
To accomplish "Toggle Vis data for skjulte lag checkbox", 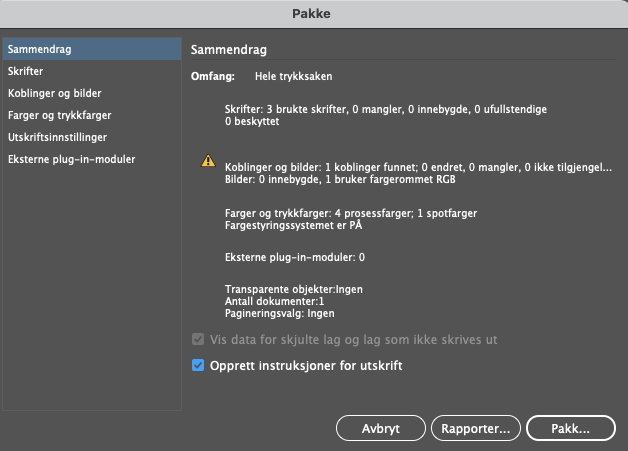I will coord(198,340).
